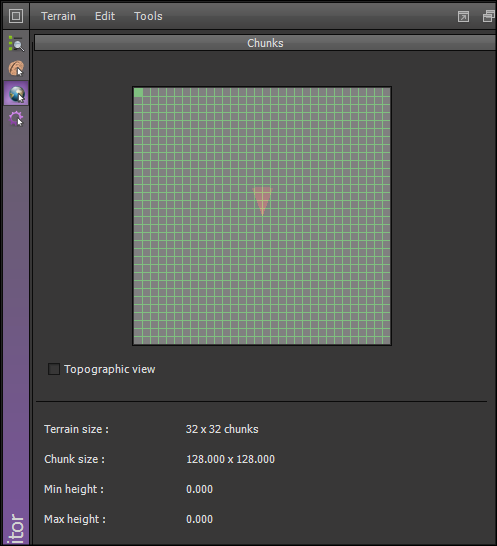
Task: Click the Terrain size value text
Action: coord(222,429)
